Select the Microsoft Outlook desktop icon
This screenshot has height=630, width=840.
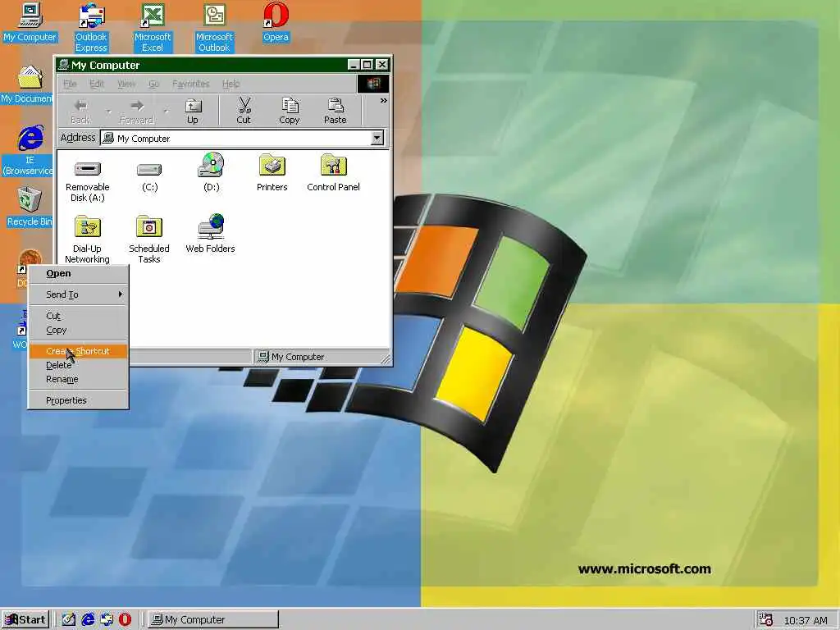[214, 27]
